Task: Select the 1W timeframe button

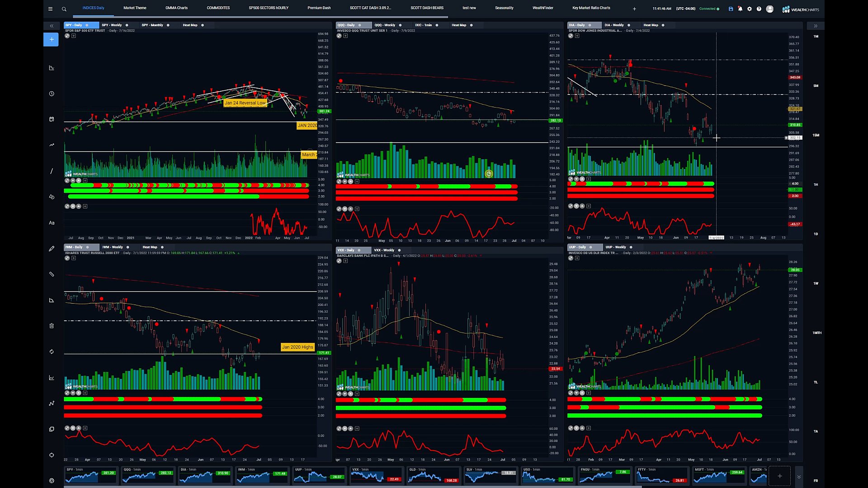Action: click(816, 283)
